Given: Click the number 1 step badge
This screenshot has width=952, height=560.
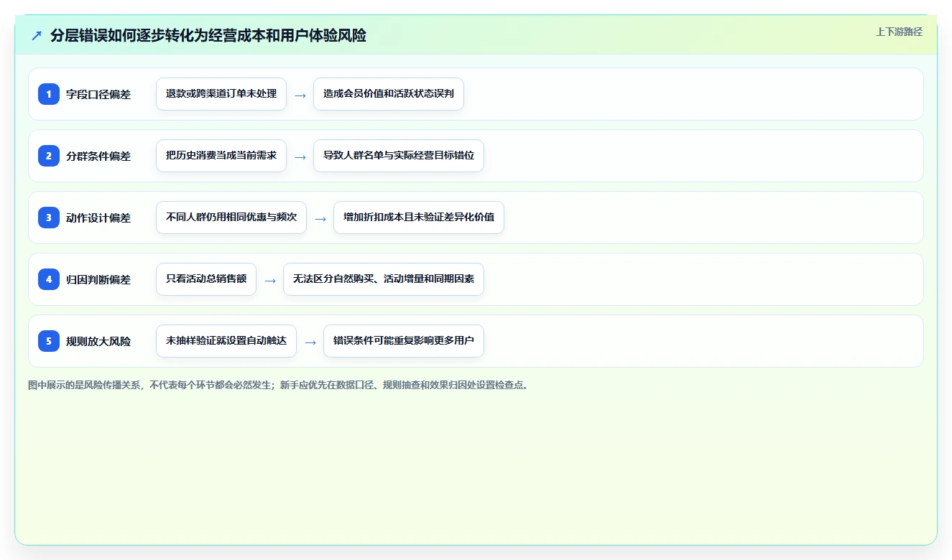Looking at the screenshot, I should pyautogui.click(x=49, y=94).
